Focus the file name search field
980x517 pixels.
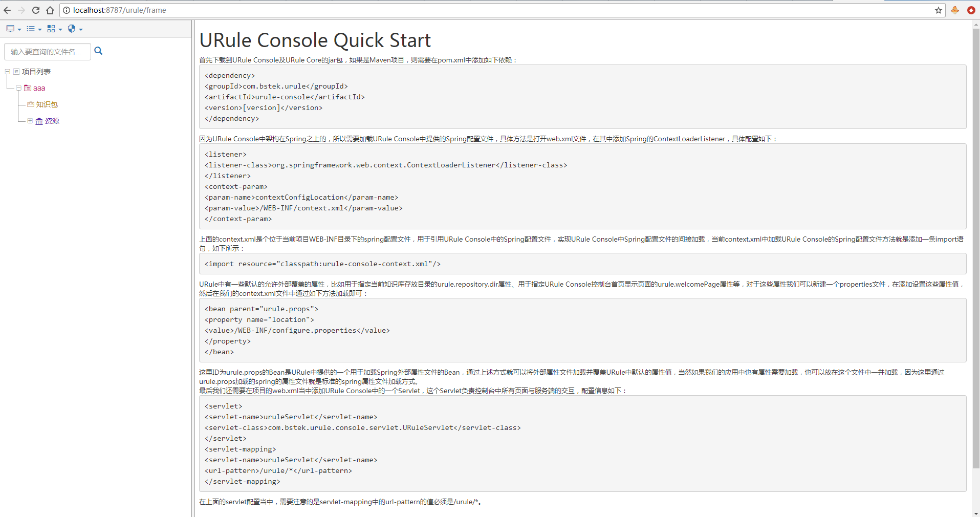(48, 52)
